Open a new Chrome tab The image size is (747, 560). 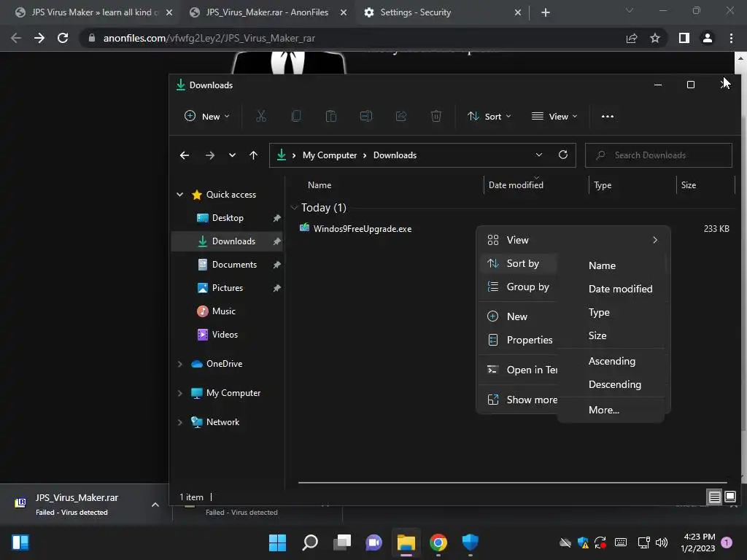coord(546,12)
